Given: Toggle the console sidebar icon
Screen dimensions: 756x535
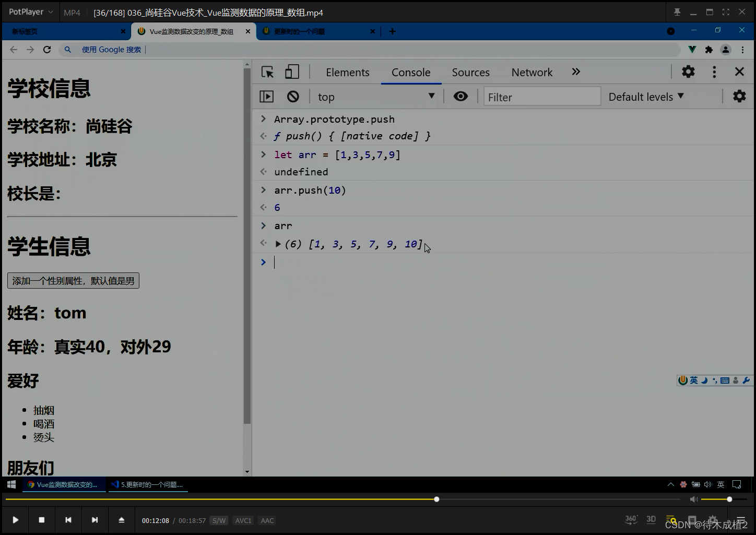Looking at the screenshot, I should click(267, 97).
